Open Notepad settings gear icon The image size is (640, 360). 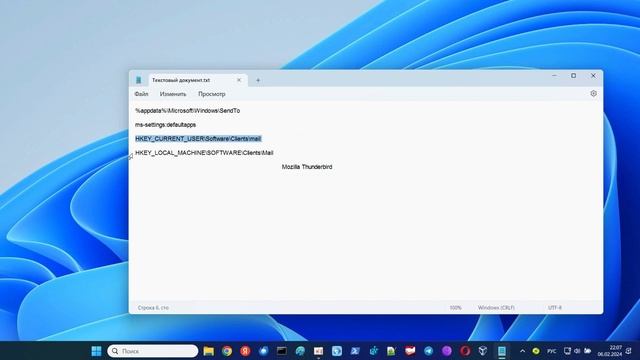point(593,93)
